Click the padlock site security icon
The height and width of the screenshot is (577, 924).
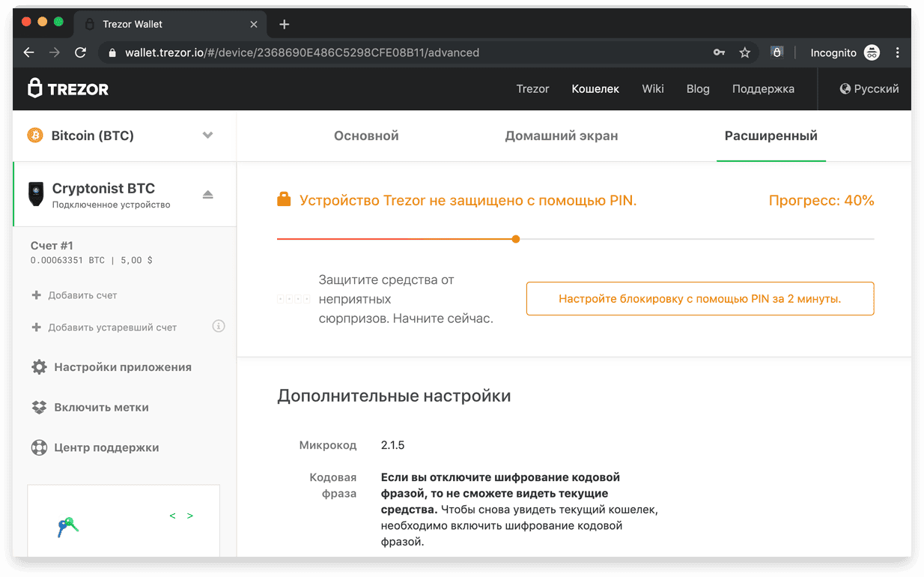tap(113, 52)
